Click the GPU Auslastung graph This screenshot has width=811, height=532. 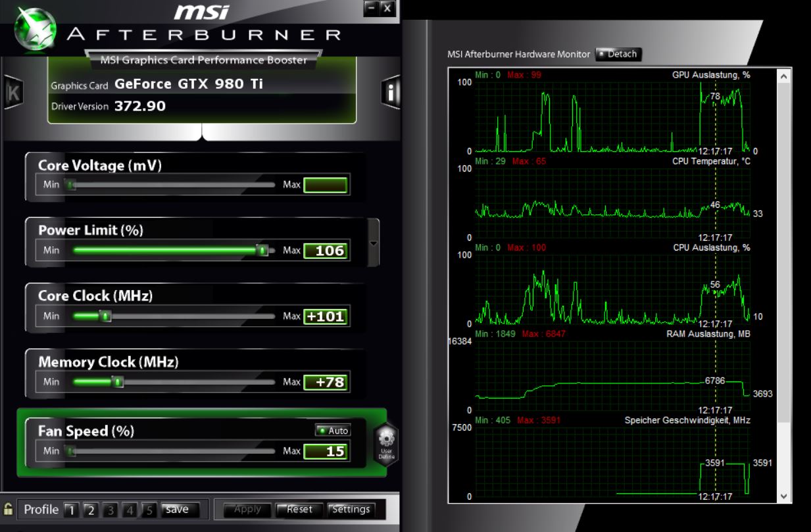(x=612, y=116)
